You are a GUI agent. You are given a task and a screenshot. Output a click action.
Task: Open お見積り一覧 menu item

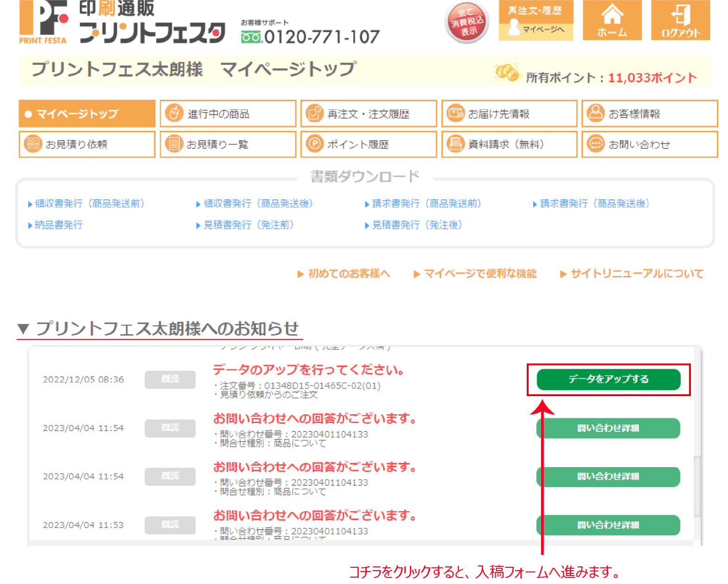tap(228, 144)
